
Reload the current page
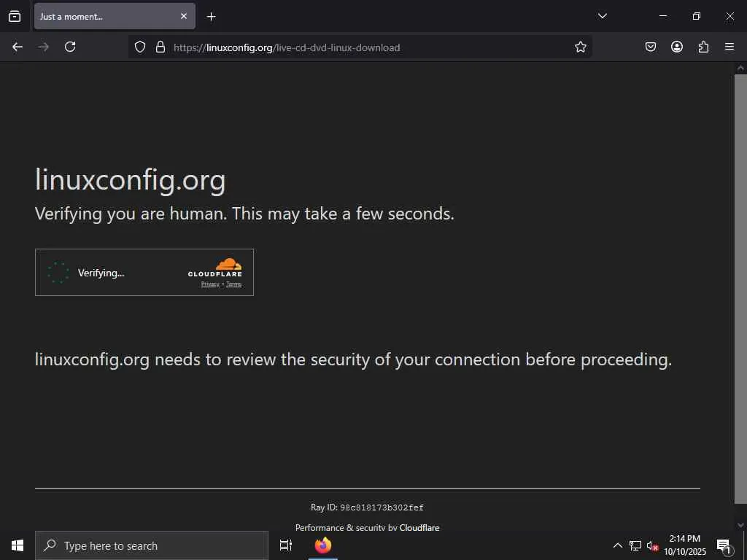point(70,47)
